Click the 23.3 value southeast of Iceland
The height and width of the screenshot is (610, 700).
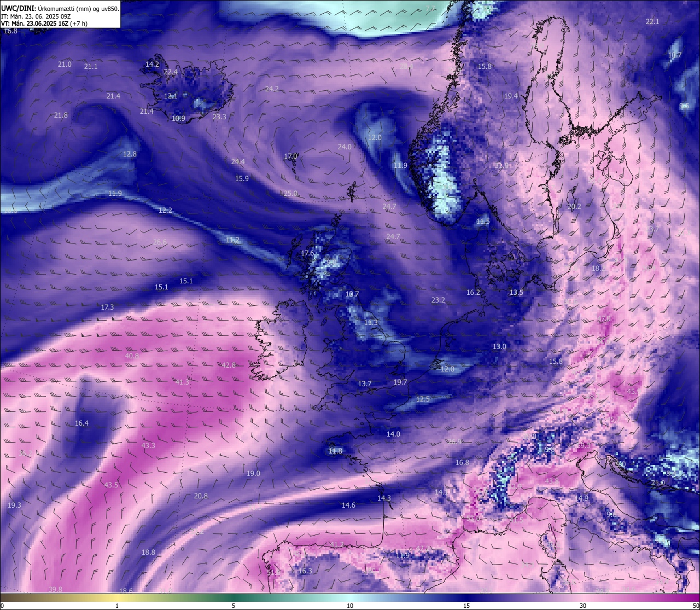click(219, 117)
